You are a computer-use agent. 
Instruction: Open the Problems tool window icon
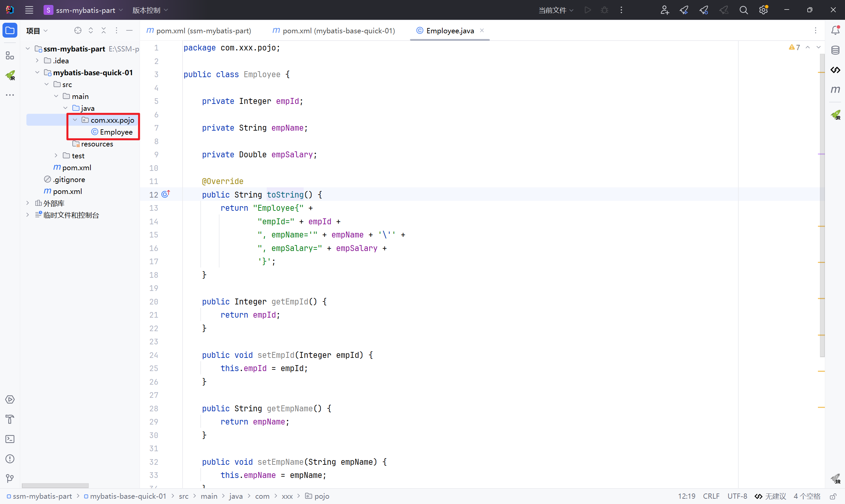point(10,459)
